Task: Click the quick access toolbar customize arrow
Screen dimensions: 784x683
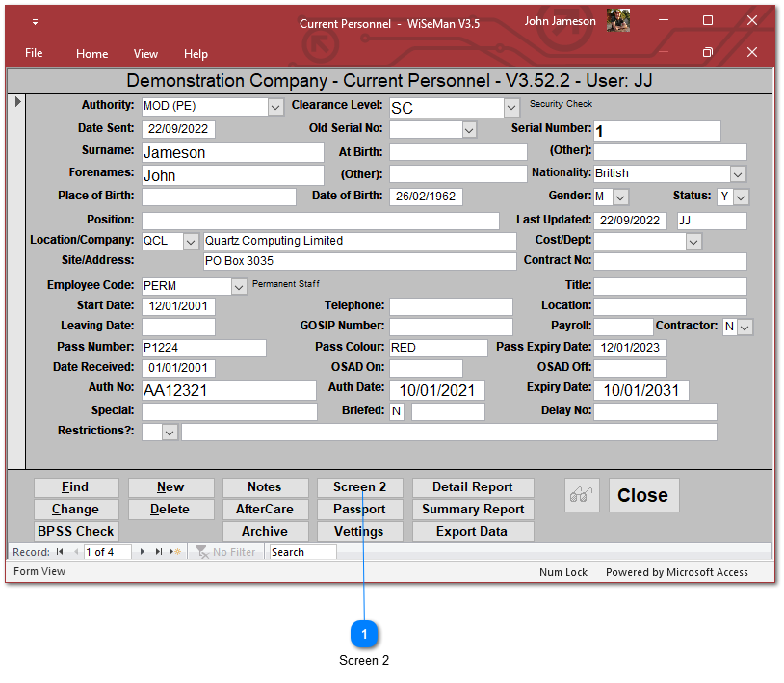Action: click(x=35, y=21)
